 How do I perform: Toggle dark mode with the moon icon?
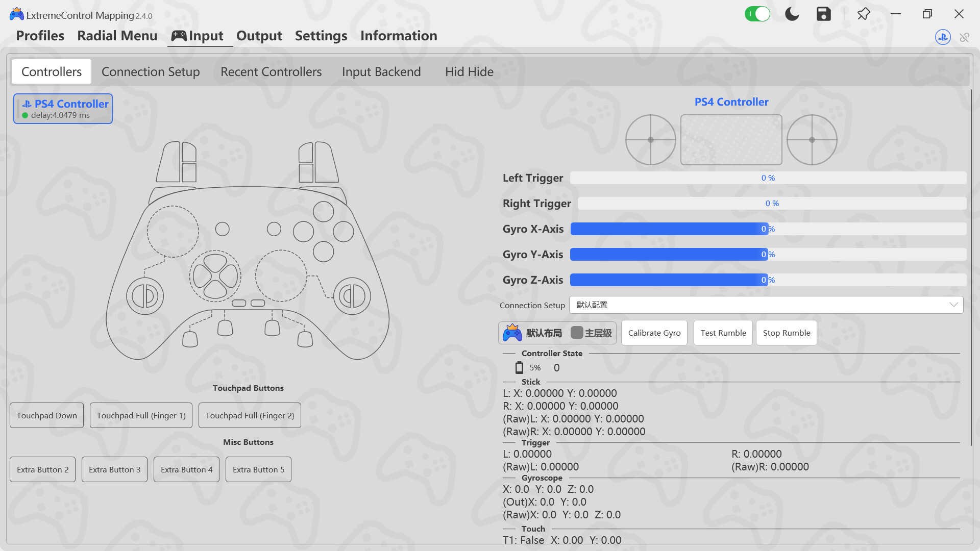coord(792,14)
